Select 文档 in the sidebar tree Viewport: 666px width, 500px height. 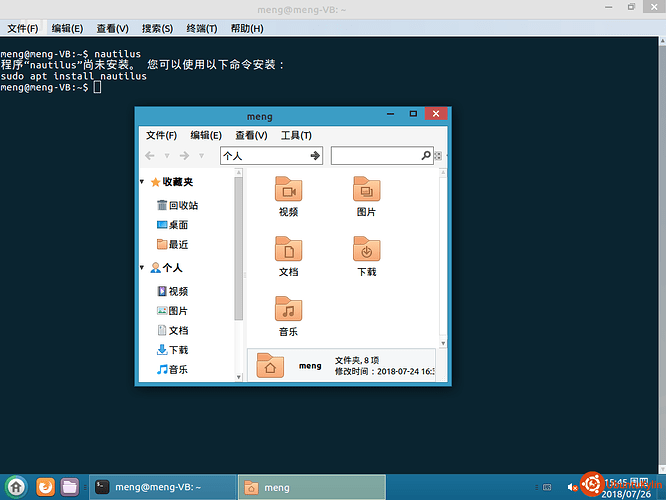[172, 330]
